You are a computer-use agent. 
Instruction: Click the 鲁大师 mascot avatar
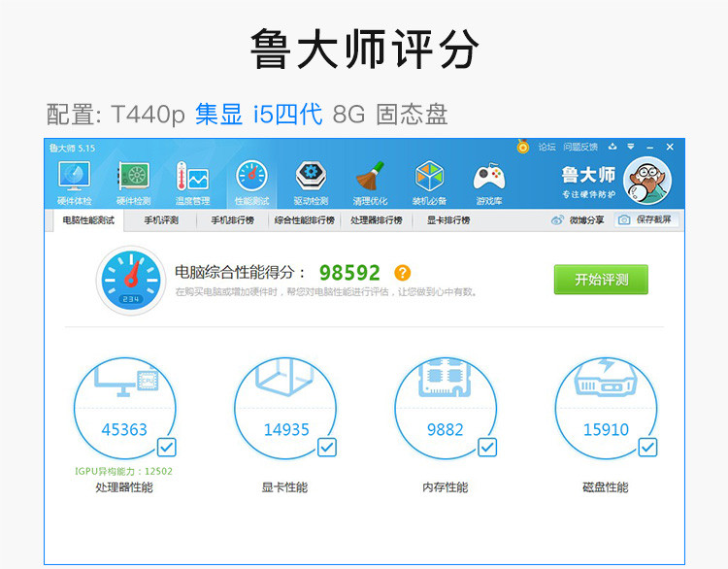(x=646, y=181)
